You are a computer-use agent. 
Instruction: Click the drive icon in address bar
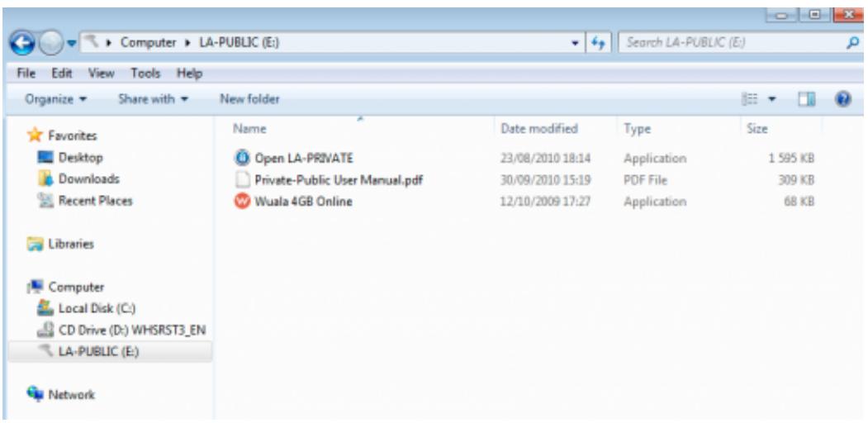tap(92, 41)
